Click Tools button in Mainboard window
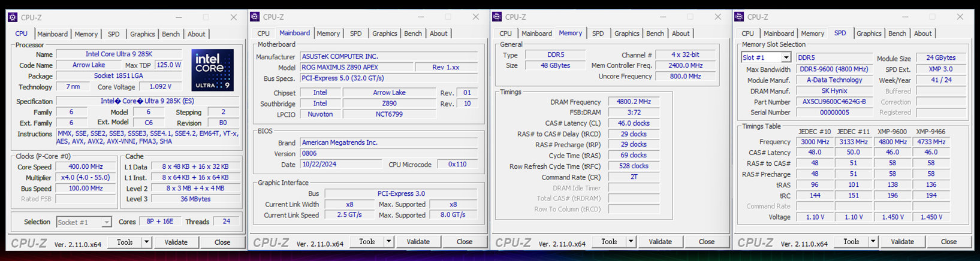 [x=367, y=242]
